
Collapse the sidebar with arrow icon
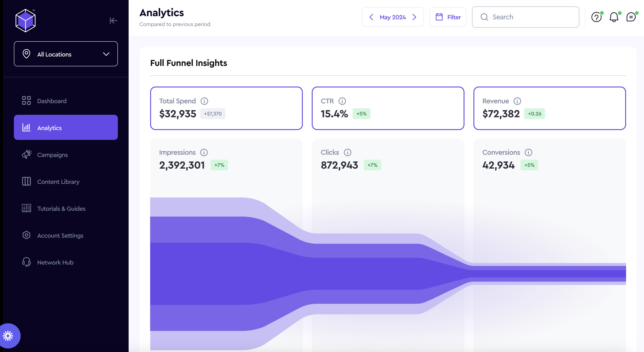point(113,20)
